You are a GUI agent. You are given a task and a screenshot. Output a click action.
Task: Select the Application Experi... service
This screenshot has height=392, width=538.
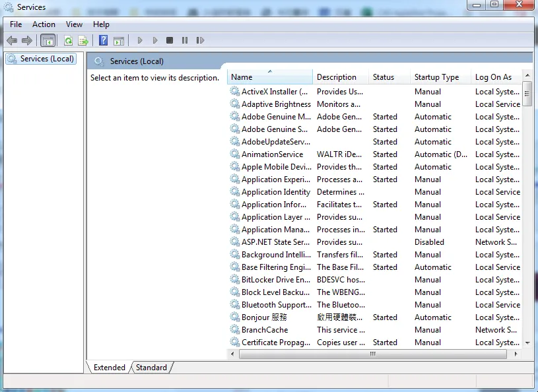pyautogui.click(x=375, y=179)
